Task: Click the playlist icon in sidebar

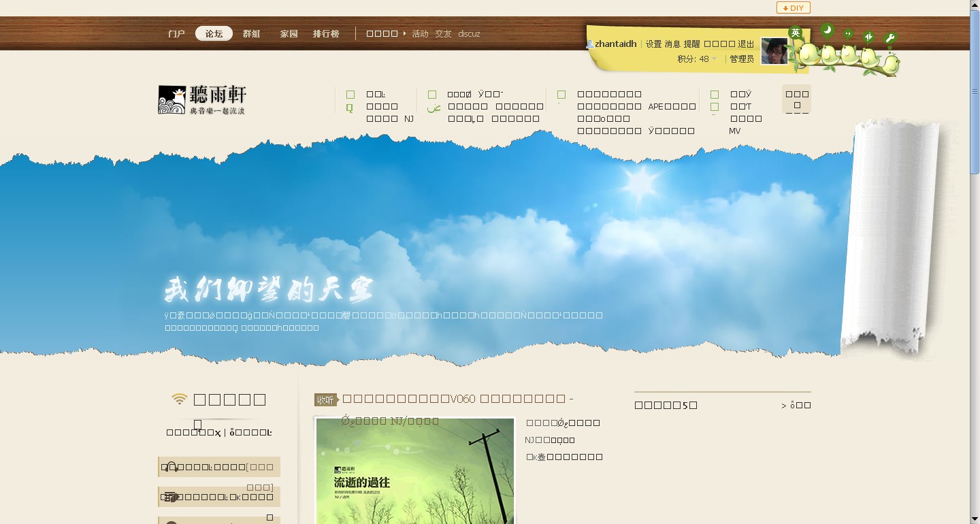Action: point(171,497)
